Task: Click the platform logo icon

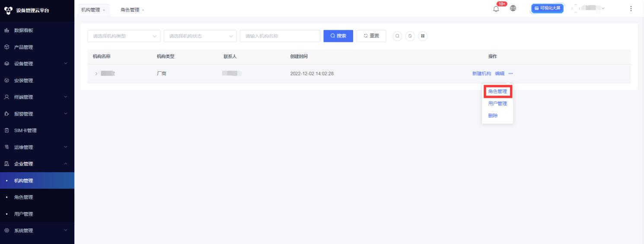Action: (x=7, y=10)
